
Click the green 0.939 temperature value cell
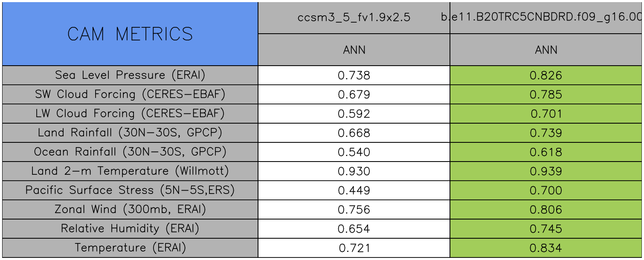546,171
